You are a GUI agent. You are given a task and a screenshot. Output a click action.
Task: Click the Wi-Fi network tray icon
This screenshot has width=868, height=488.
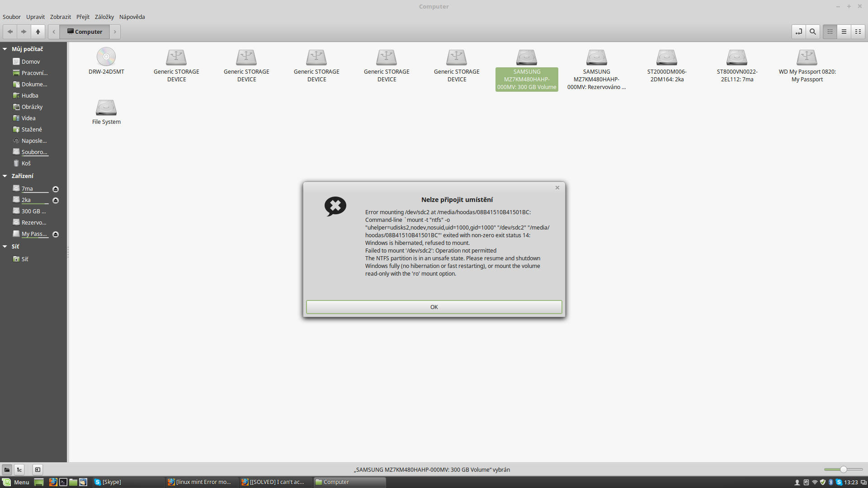pos(815,482)
